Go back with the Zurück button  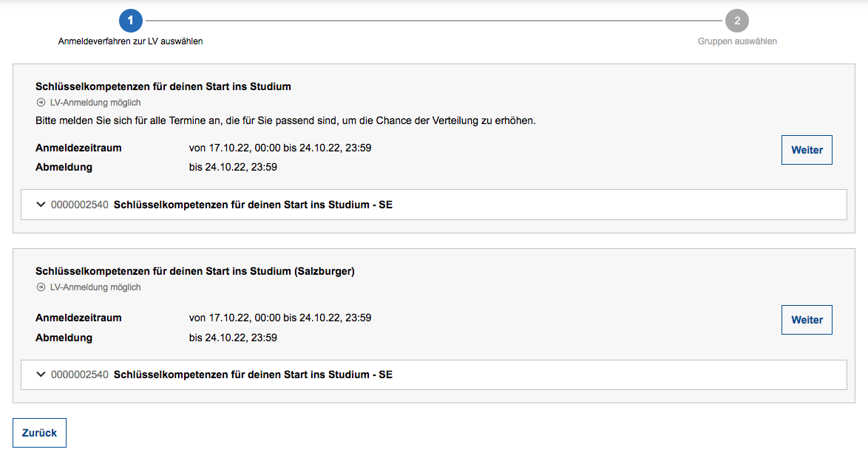pyautogui.click(x=39, y=433)
